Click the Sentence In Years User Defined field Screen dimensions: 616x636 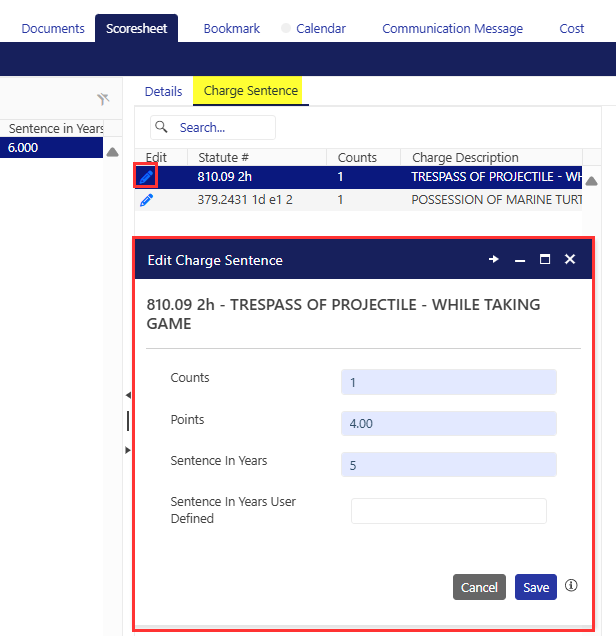[x=448, y=511]
